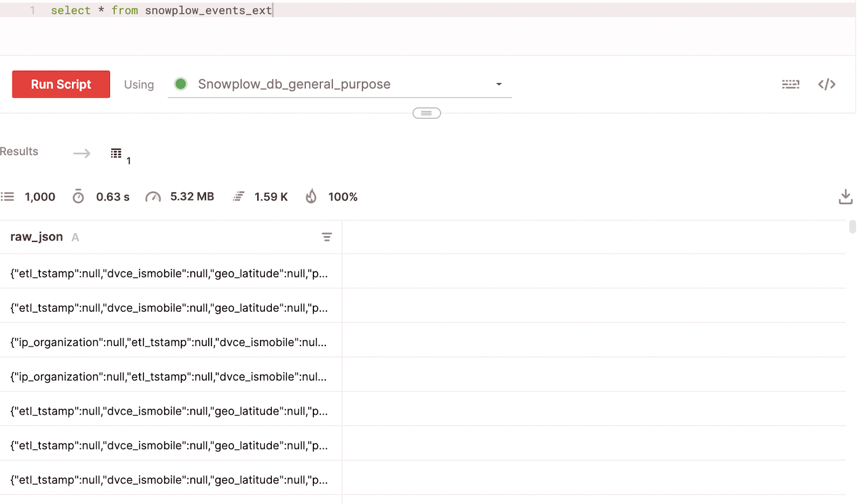The image size is (863, 504).
Task: Download the query results
Action: coord(846,196)
